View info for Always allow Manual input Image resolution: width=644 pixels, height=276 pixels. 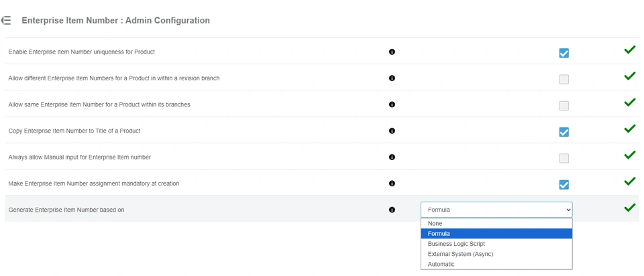click(392, 157)
